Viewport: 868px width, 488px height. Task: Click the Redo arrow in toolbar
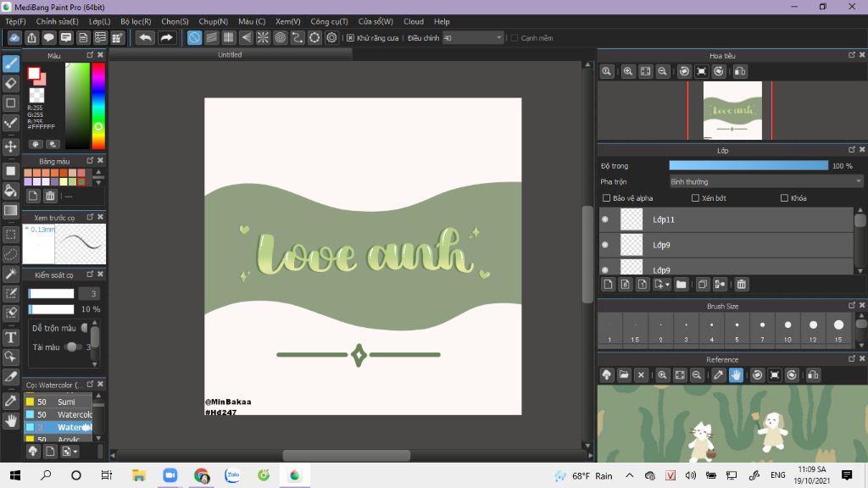(x=166, y=37)
